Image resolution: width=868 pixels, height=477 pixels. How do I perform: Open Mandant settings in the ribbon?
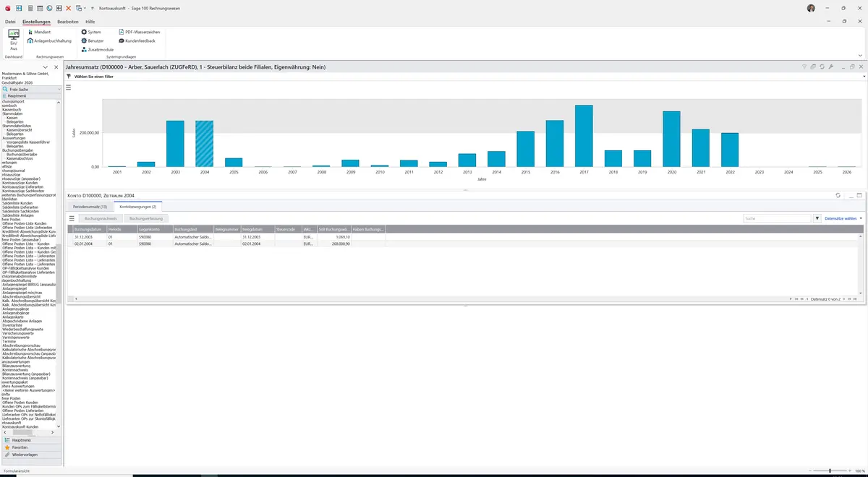[x=40, y=33]
